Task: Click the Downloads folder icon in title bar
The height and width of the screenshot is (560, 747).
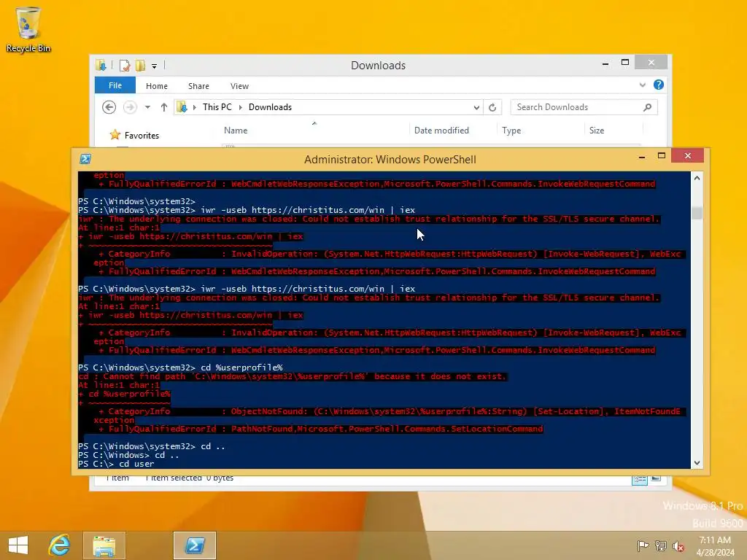Action: 101,65
